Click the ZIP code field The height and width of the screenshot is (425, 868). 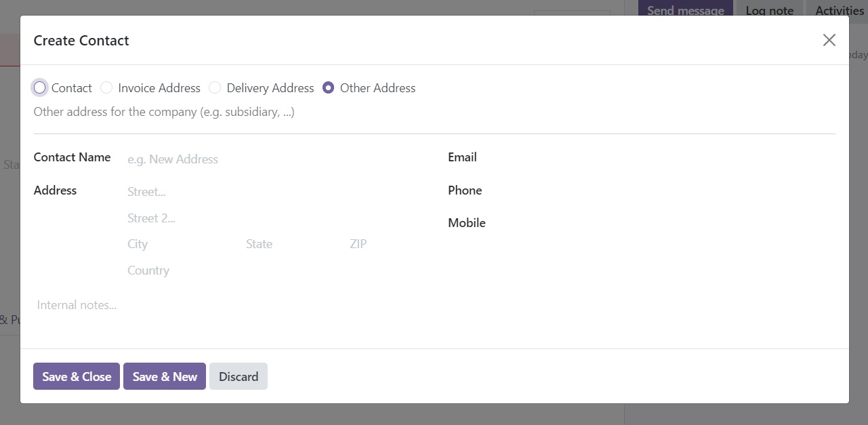point(384,244)
